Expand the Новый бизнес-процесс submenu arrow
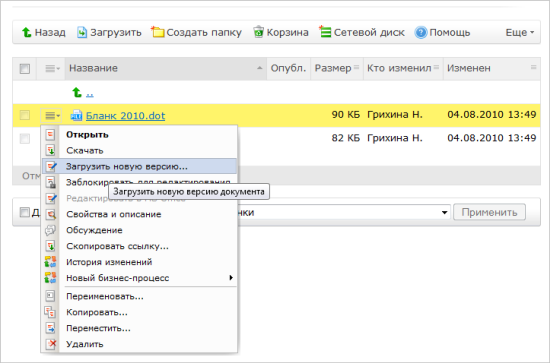The image size is (550, 363). pyautogui.click(x=231, y=278)
